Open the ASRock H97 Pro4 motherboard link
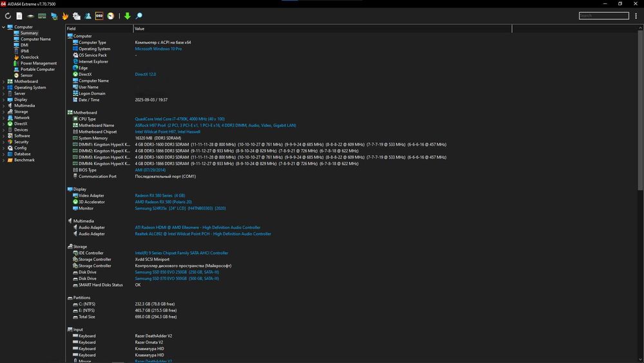 click(215, 125)
